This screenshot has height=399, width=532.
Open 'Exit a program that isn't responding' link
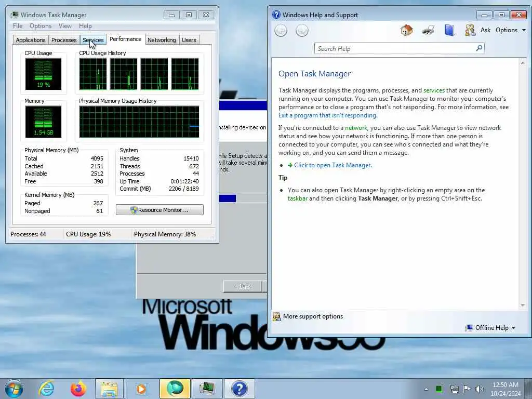pyautogui.click(x=327, y=115)
